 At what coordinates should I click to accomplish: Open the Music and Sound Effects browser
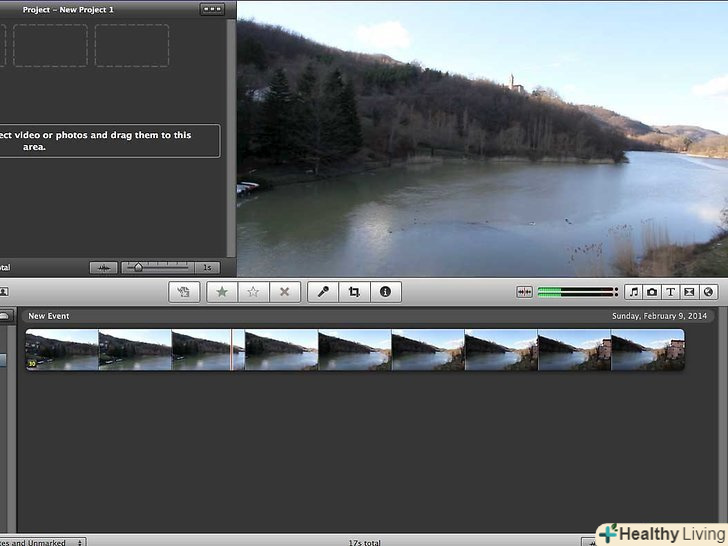pos(633,292)
